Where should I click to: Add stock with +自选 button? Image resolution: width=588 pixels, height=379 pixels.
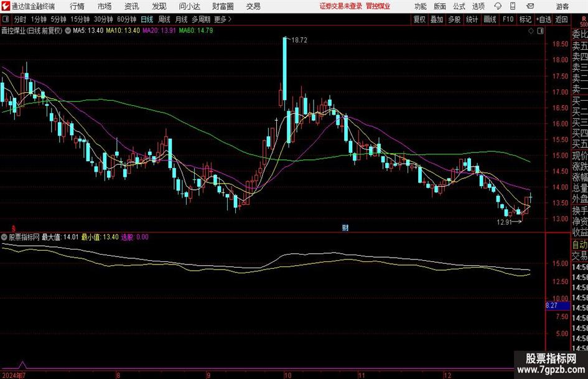click(x=544, y=19)
